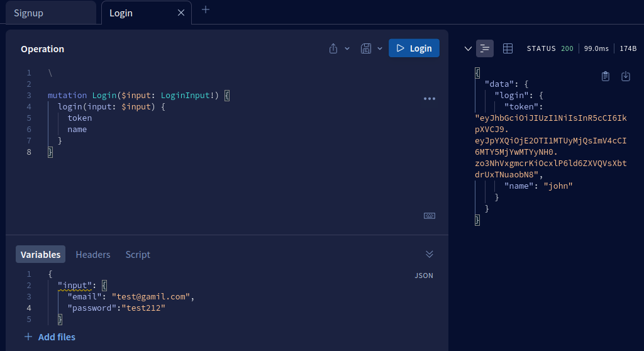644x351 pixels.
Task: Click the mutation Login line in editor
Action: pyautogui.click(x=138, y=96)
